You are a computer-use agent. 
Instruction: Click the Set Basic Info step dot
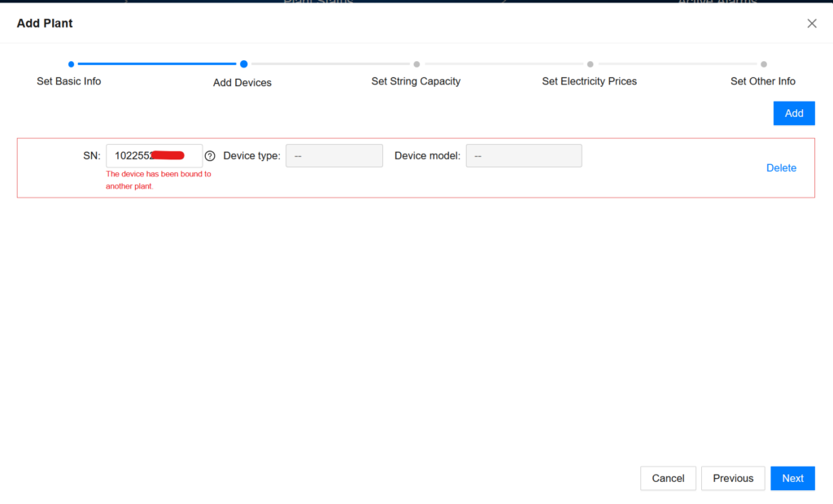[x=72, y=63]
